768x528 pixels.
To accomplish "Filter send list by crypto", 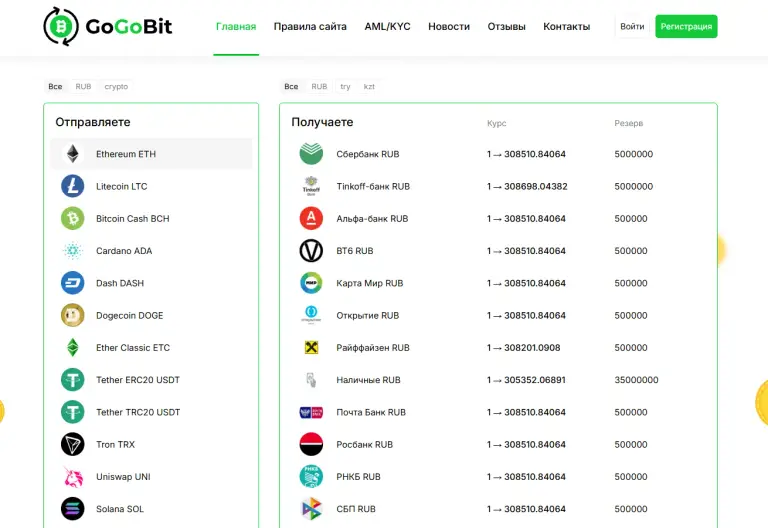I will pyautogui.click(x=116, y=87).
